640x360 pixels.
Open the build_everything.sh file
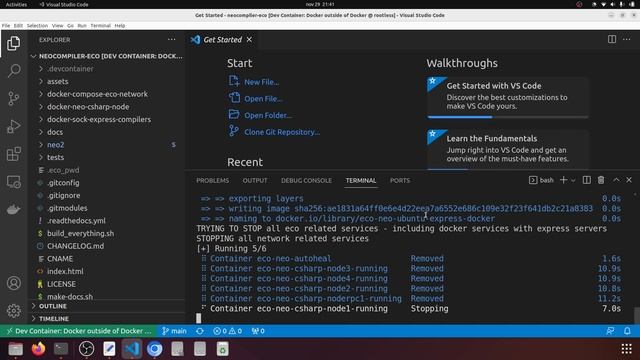pyautogui.click(x=107, y=233)
